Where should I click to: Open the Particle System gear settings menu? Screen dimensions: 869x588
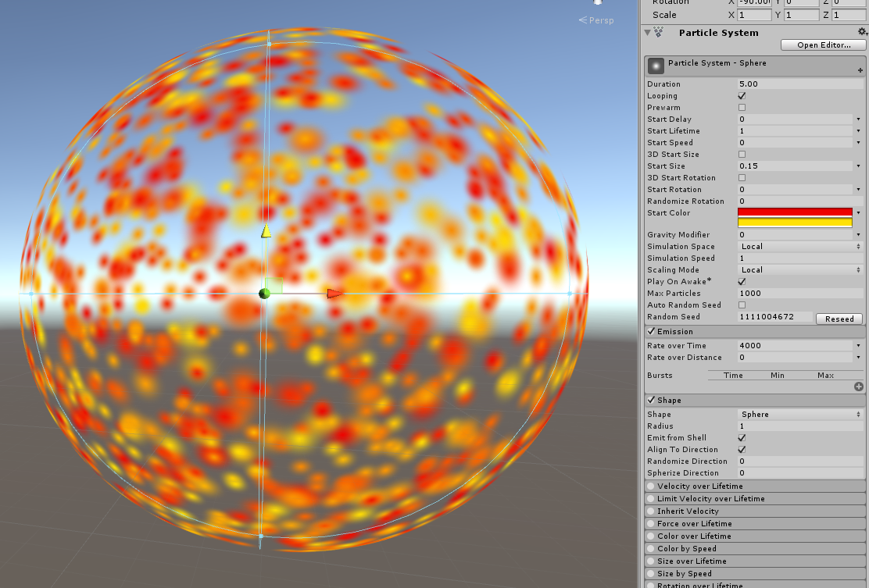862,32
